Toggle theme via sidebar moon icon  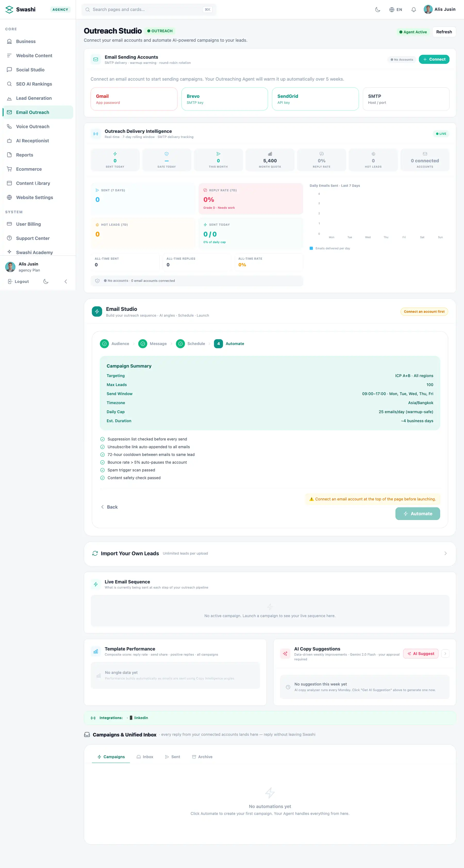click(x=46, y=281)
